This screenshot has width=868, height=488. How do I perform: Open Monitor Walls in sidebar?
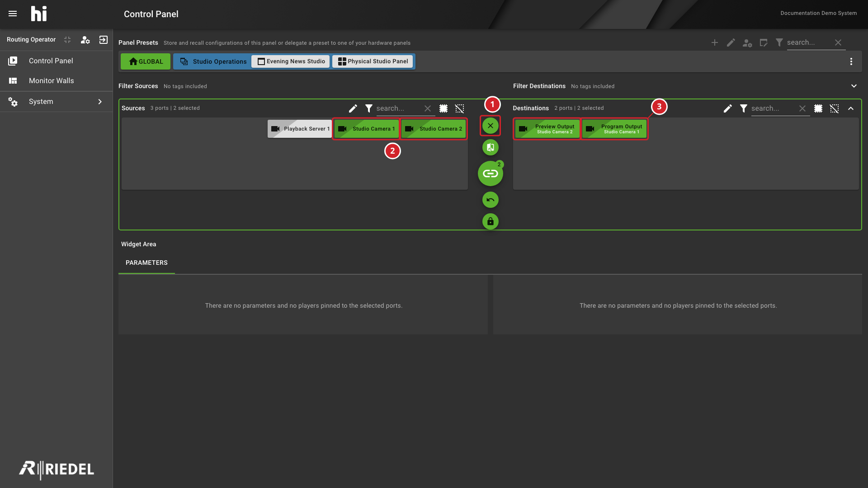(x=57, y=80)
